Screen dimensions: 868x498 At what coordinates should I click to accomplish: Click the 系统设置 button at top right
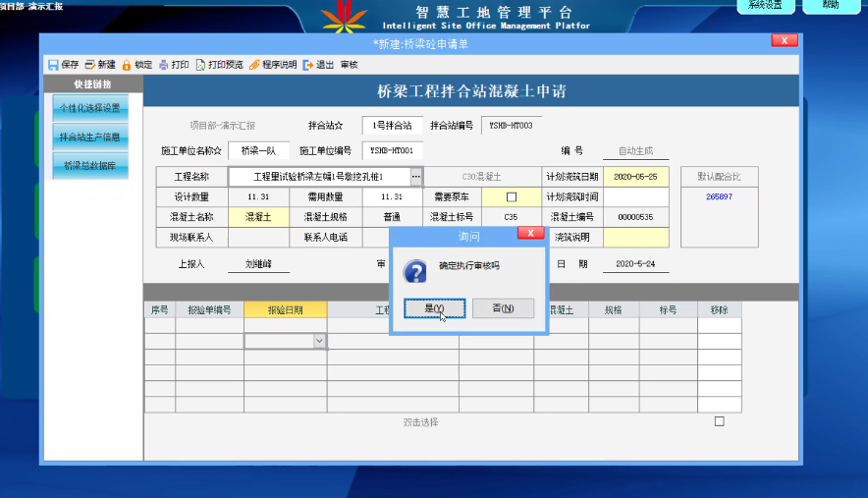click(x=765, y=6)
